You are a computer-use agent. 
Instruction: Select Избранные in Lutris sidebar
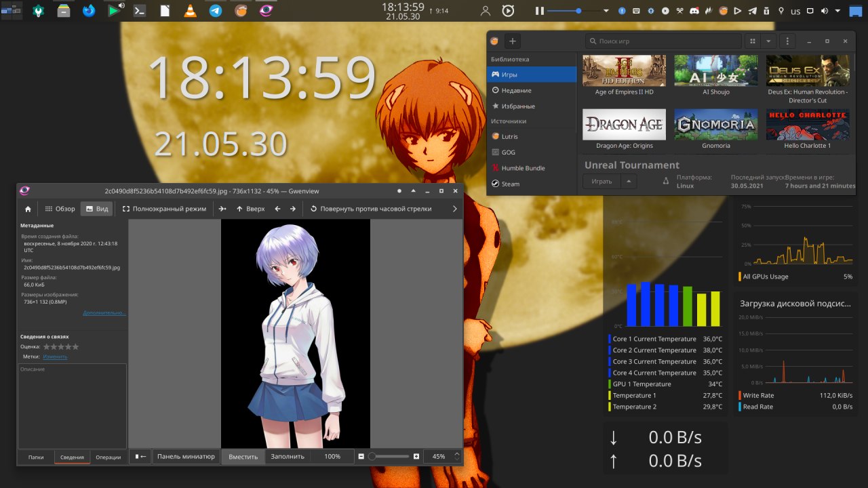pyautogui.click(x=532, y=106)
